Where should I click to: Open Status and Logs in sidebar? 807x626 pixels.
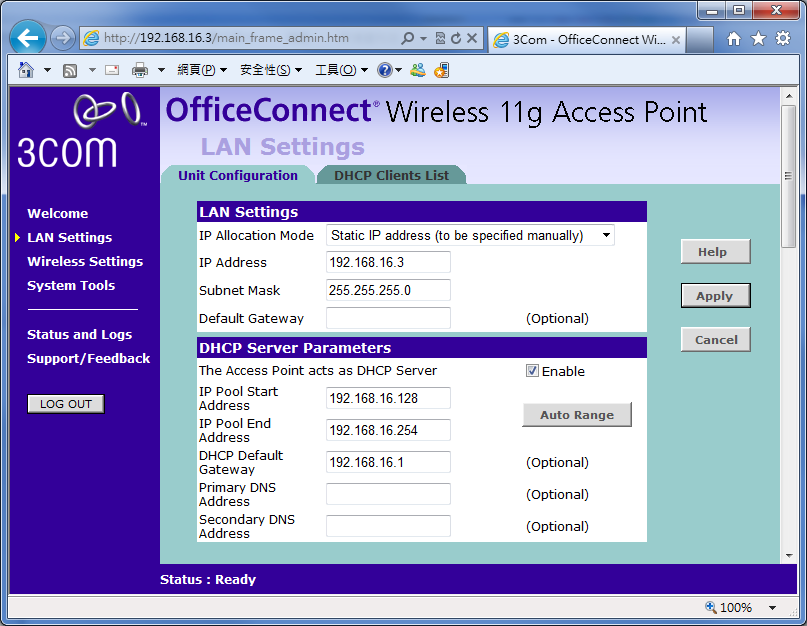(79, 335)
